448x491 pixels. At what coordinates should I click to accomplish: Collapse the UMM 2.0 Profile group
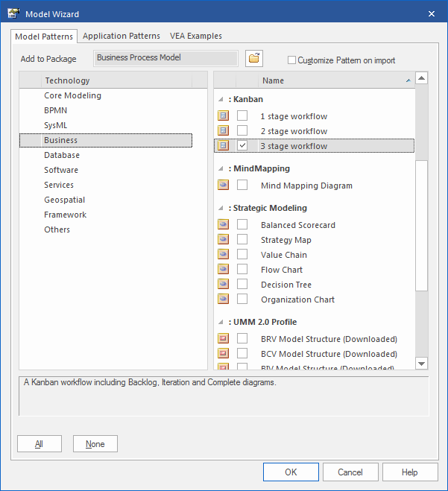click(221, 322)
